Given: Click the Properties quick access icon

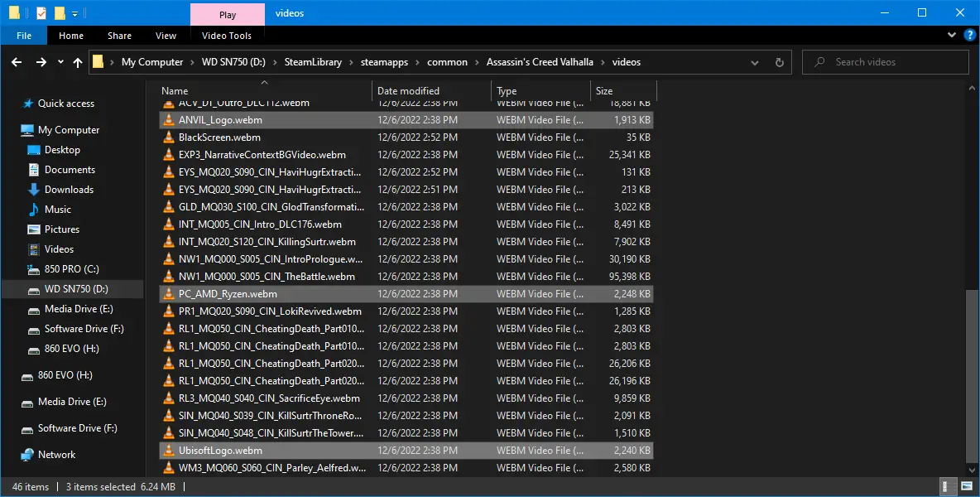Looking at the screenshot, I should tap(41, 13).
